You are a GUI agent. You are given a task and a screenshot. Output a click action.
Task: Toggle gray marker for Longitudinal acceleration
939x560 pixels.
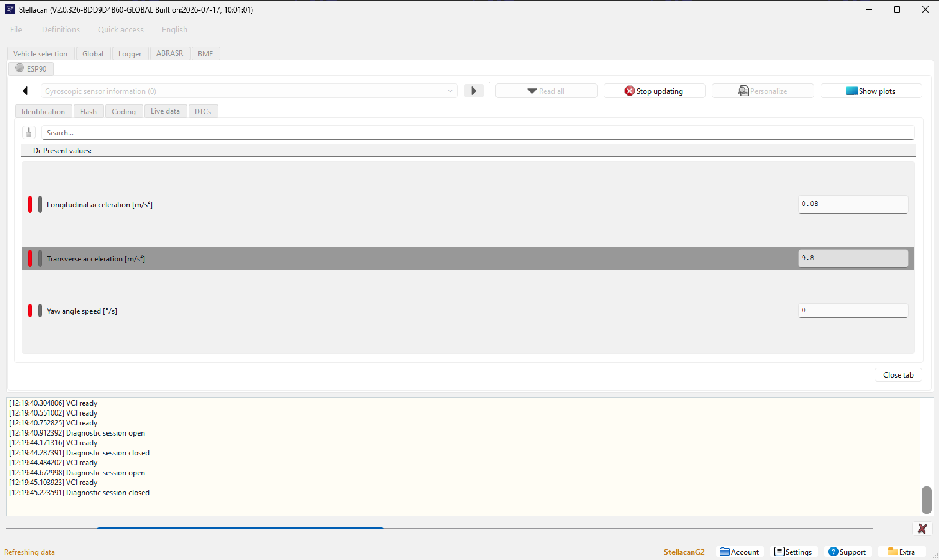click(40, 204)
